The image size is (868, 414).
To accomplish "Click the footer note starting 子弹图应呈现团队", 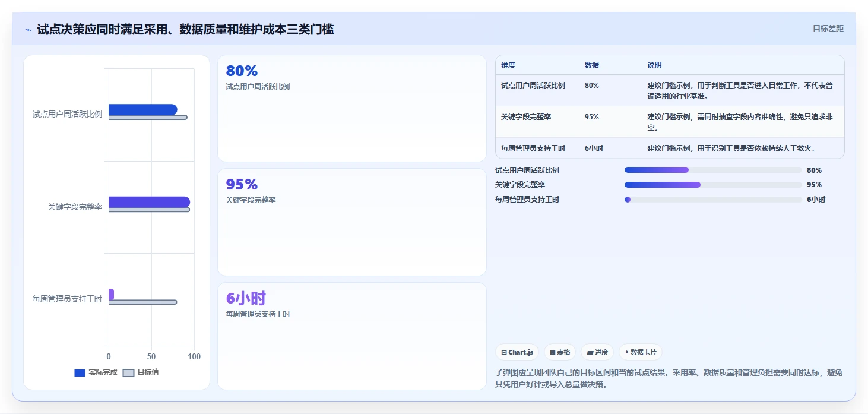I will coord(669,378).
